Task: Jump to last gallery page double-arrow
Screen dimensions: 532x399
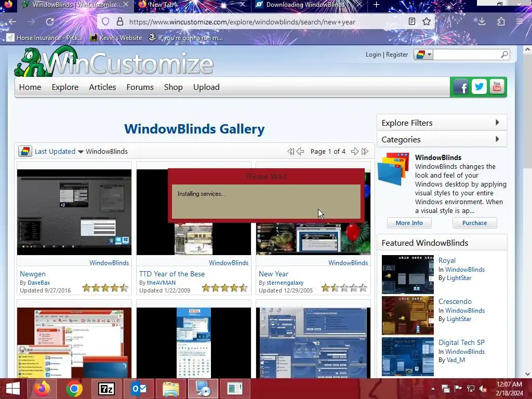Action: click(365, 151)
